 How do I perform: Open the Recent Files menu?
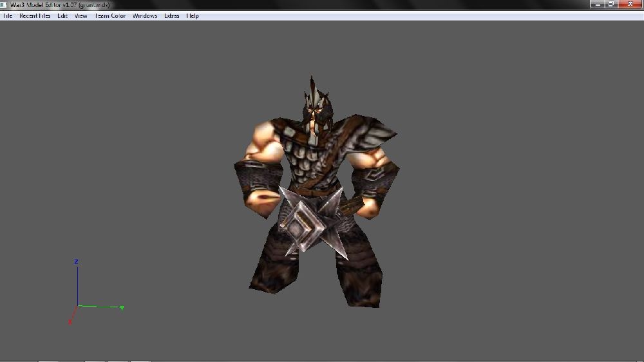tap(35, 16)
